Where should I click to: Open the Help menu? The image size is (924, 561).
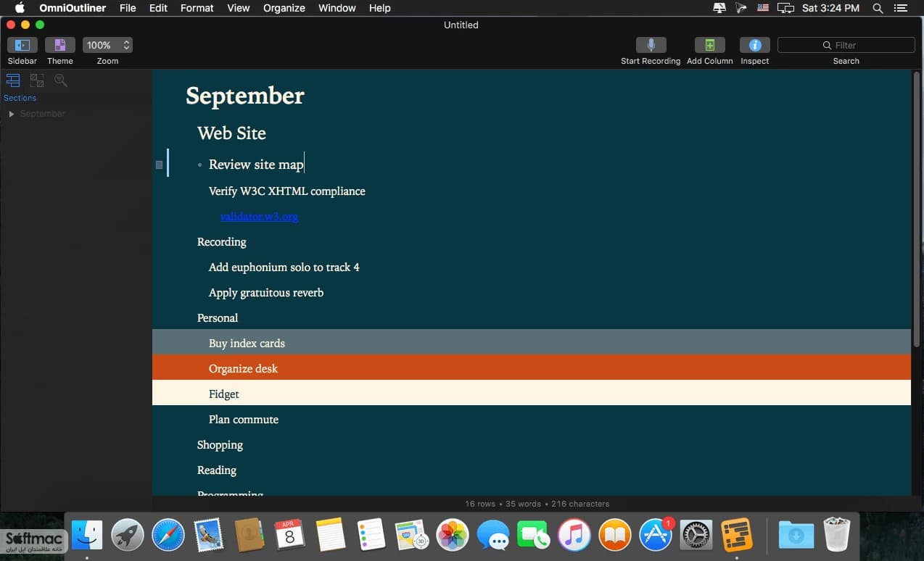tap(380, 8)
